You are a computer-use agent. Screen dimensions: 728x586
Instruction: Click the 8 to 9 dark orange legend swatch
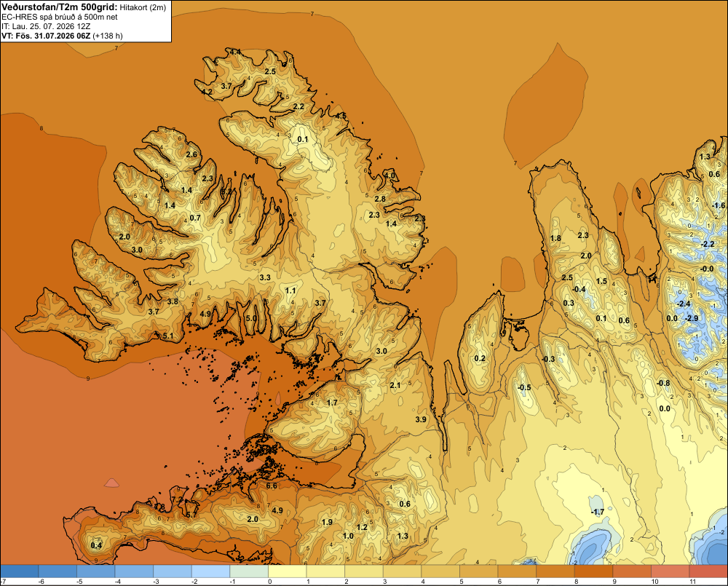(x=593, y=571)
